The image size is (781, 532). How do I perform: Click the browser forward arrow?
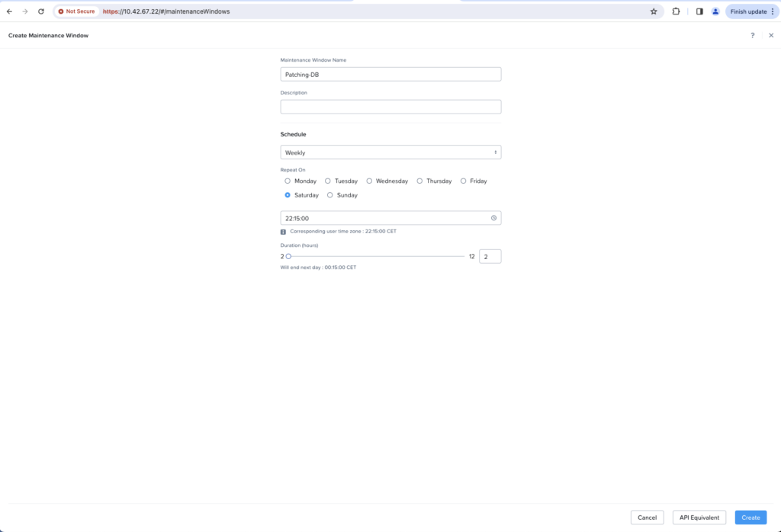[25, 11]
